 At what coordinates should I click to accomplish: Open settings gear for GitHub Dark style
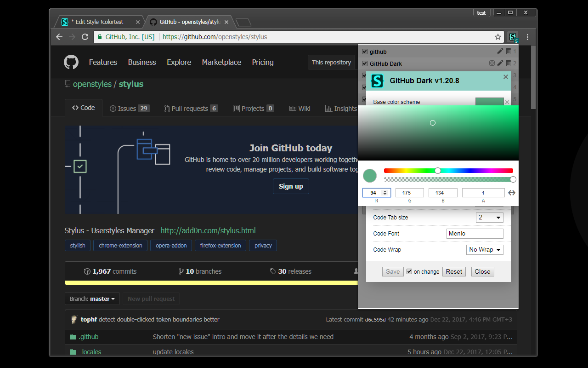(x=492, y=63)
